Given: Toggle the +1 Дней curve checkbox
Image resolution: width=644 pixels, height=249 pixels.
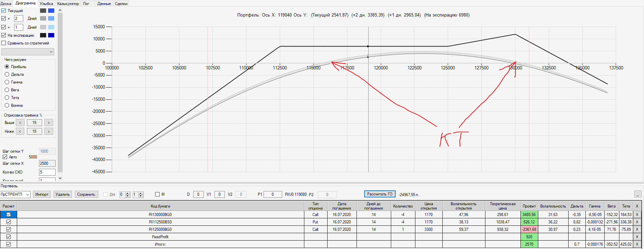Looking at the screenshot, I should tap(4, 27).
